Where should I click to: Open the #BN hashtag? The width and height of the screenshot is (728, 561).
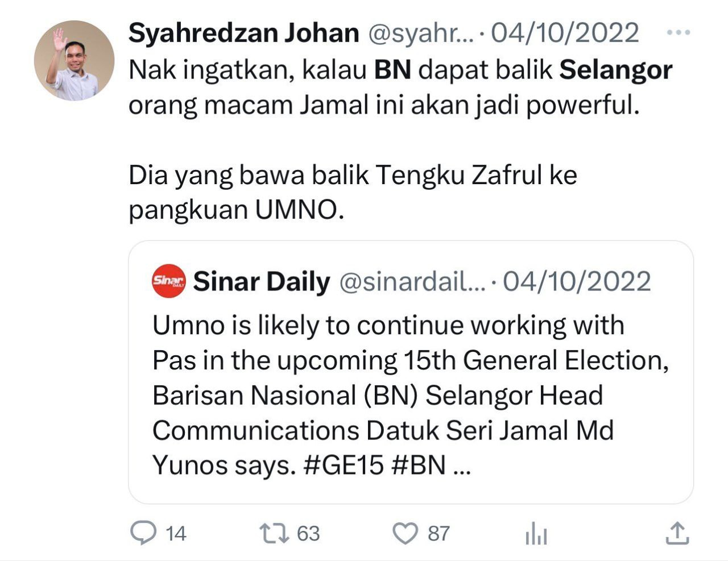pos(419,465)
